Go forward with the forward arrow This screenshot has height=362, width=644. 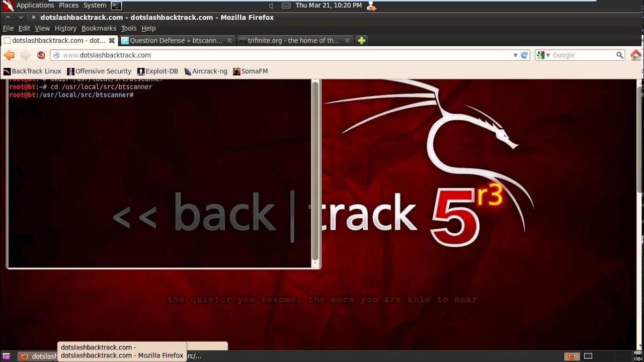(x=25, y=55)
